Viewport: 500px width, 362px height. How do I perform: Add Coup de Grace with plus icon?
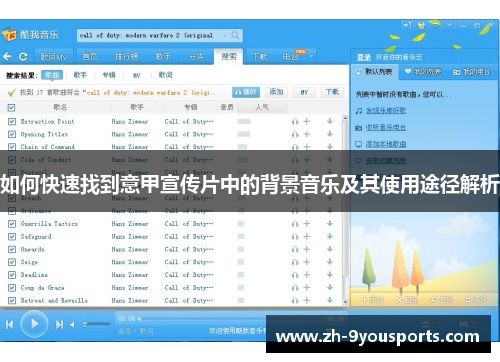tap(307, 288)
